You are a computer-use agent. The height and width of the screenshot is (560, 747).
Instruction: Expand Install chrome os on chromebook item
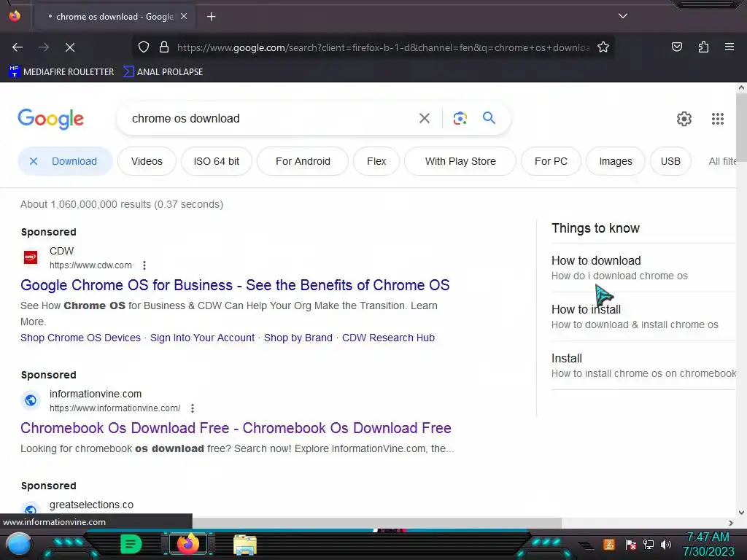[643, 365]
